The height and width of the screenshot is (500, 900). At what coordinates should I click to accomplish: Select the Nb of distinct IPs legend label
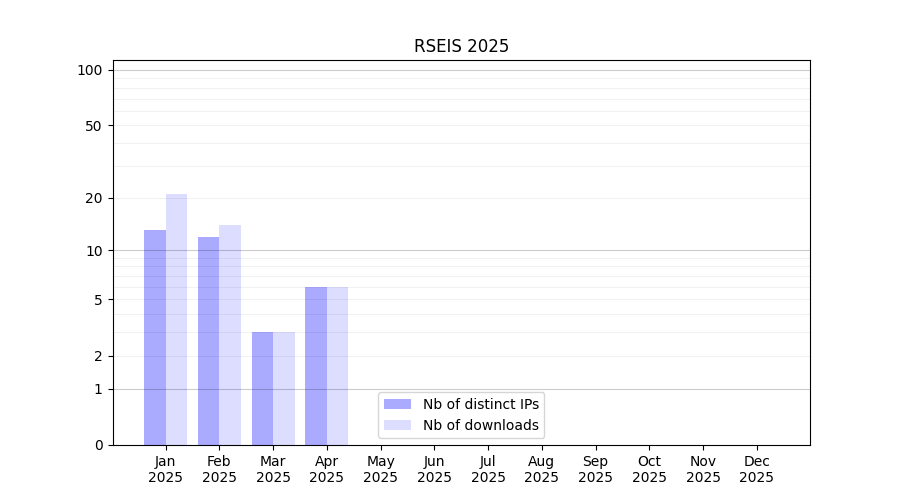480,404
